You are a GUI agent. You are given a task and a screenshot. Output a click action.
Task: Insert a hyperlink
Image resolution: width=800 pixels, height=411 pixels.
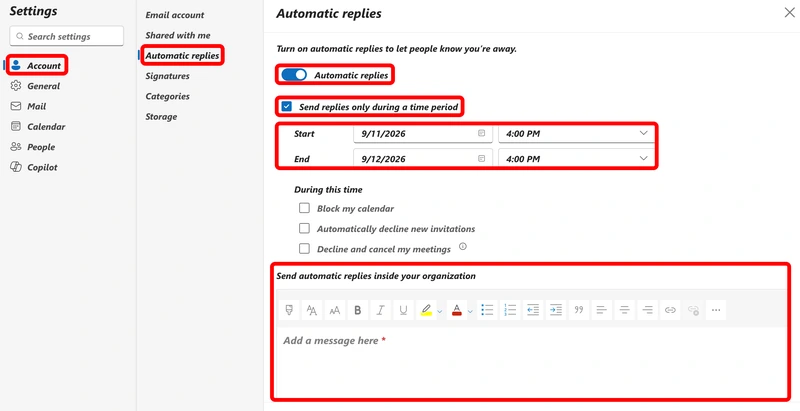670,310
